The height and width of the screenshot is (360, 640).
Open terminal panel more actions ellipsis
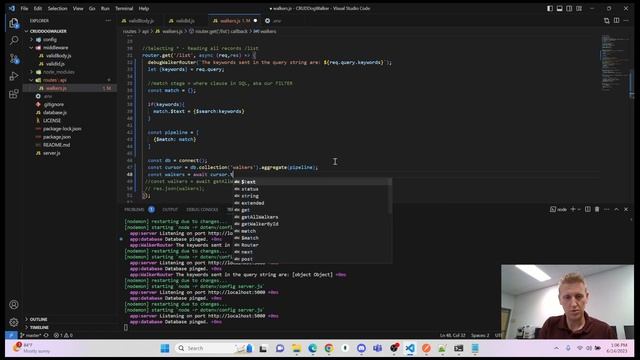pos(607,209)
